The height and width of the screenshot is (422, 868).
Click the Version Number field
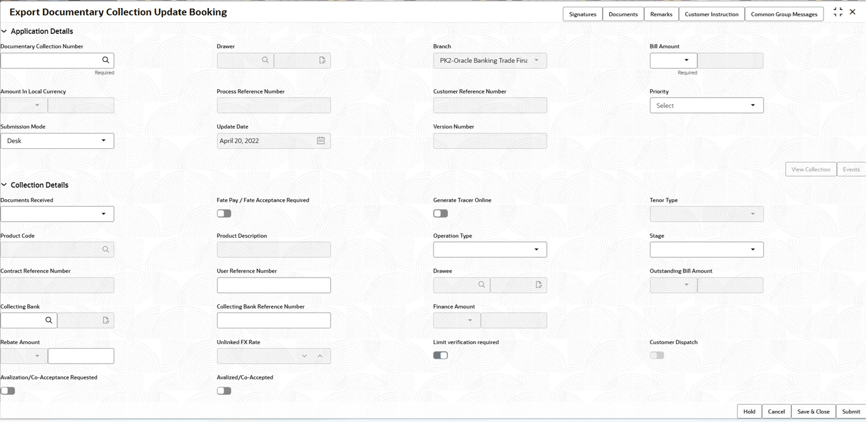[490, 140]
